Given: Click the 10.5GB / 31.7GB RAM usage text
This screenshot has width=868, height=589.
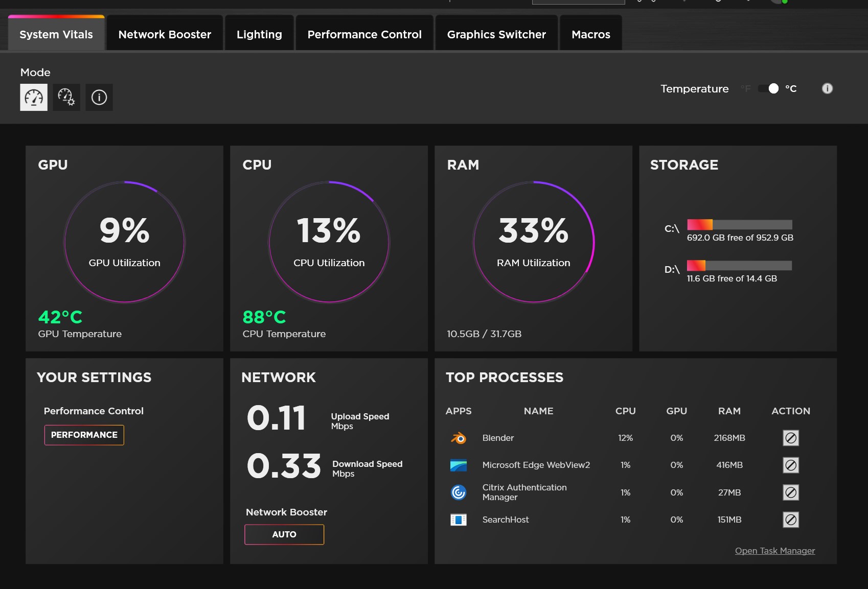Looking at the screenshot, I should click(484, 334).
